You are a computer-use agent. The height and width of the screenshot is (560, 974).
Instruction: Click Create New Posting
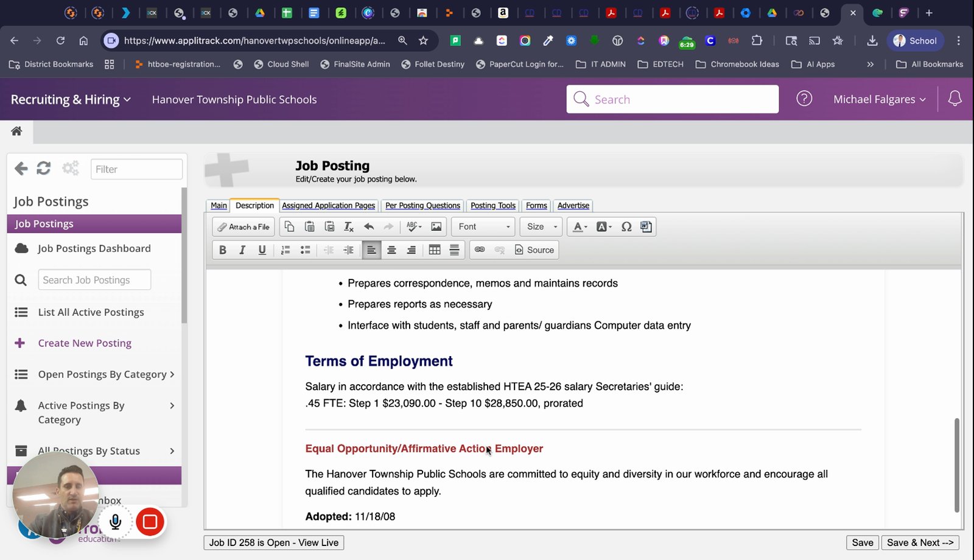(85, 343)
